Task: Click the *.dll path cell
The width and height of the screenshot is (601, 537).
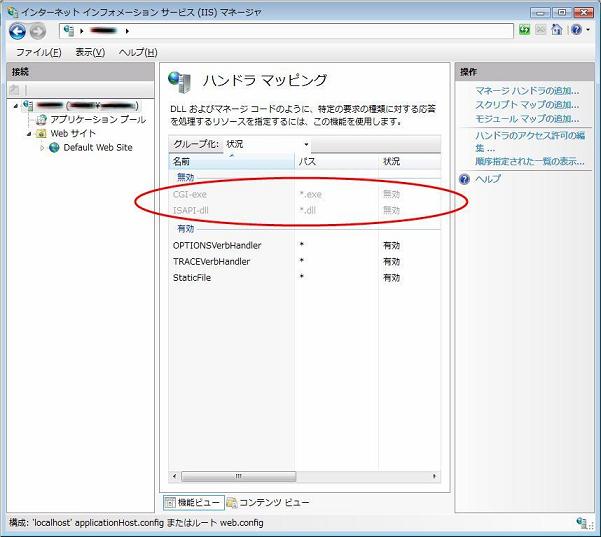Action: pos(308,210)
